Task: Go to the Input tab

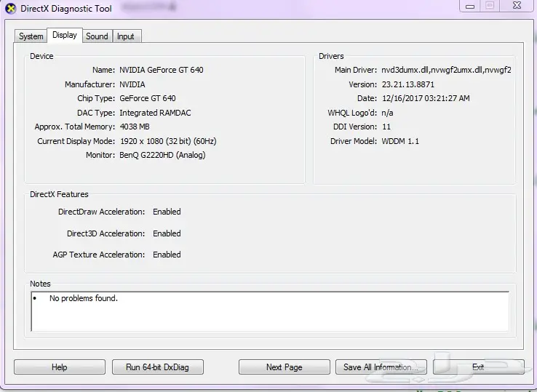Action: pyautogui.click(x=126, y=36)
